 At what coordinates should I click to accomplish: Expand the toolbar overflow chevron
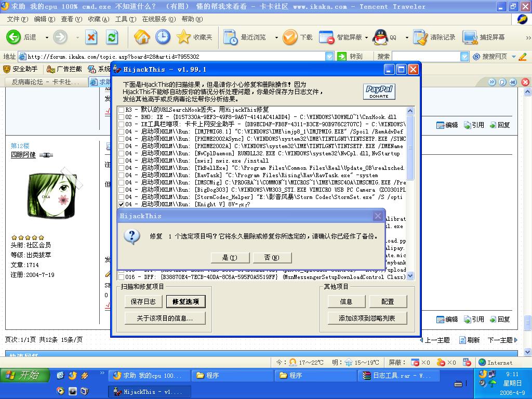point(528,37)
